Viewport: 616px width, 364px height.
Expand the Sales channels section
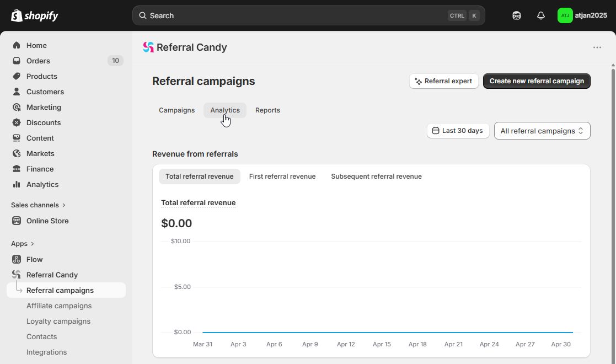coord(39,205)
